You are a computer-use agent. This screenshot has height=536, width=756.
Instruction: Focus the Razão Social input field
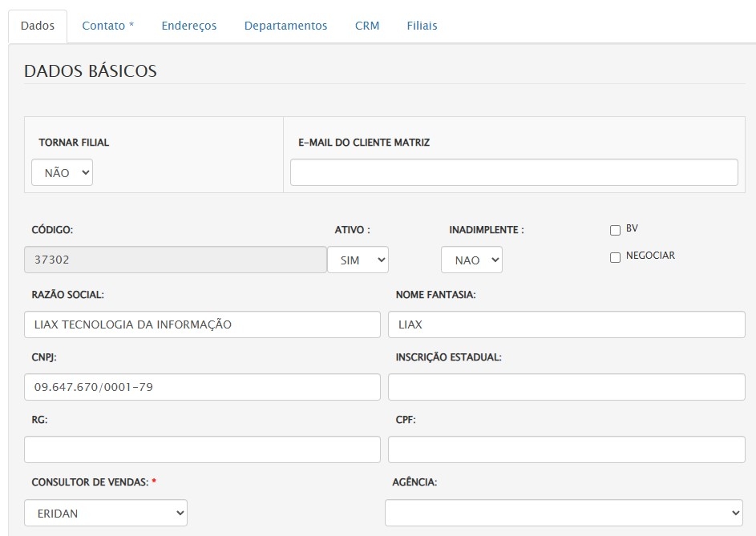202,324
